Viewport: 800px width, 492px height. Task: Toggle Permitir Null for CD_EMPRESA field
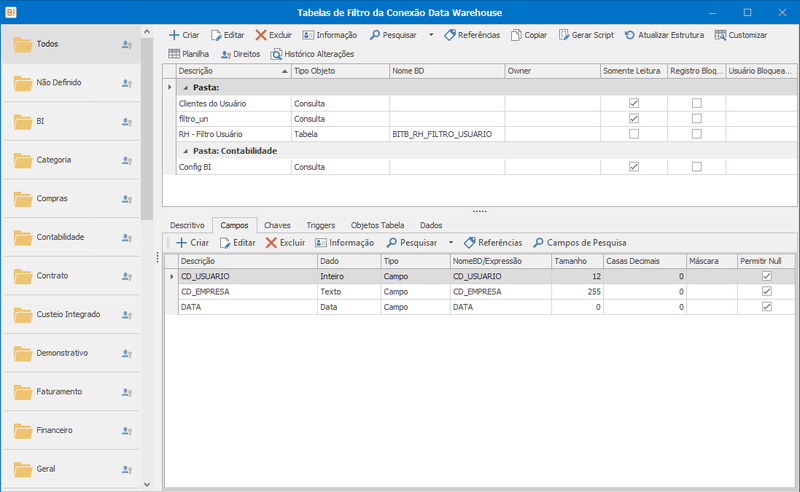click(x=766, y=291)
